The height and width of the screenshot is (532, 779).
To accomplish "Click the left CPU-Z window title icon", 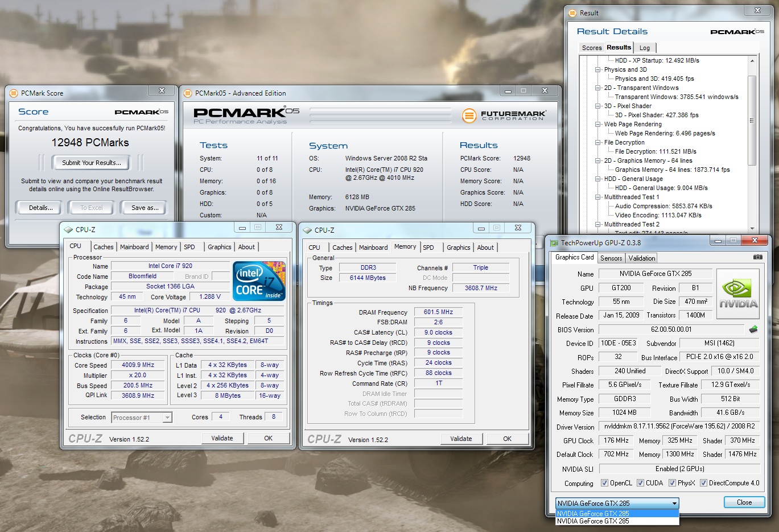I will click(x=69, y=230).
